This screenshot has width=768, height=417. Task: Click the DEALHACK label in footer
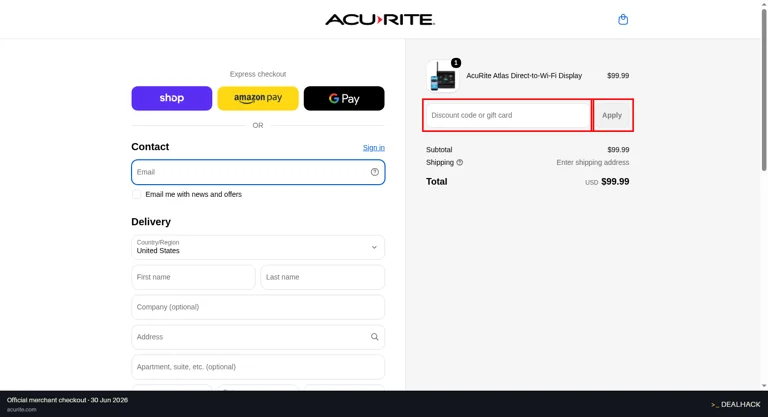pyautogui.click(x=740, y=405)
